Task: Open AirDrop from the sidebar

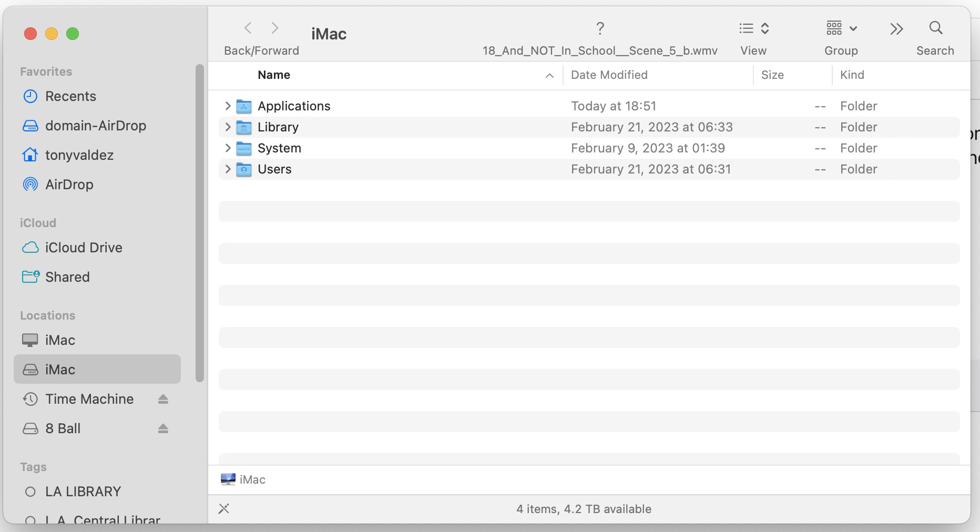Action: [x=97, y=185]
